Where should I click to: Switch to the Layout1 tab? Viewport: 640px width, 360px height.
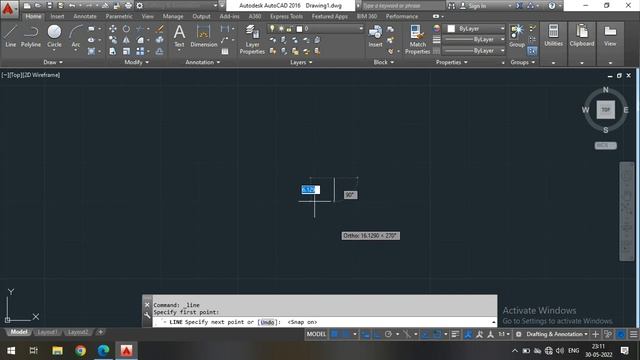pos(47,332)
